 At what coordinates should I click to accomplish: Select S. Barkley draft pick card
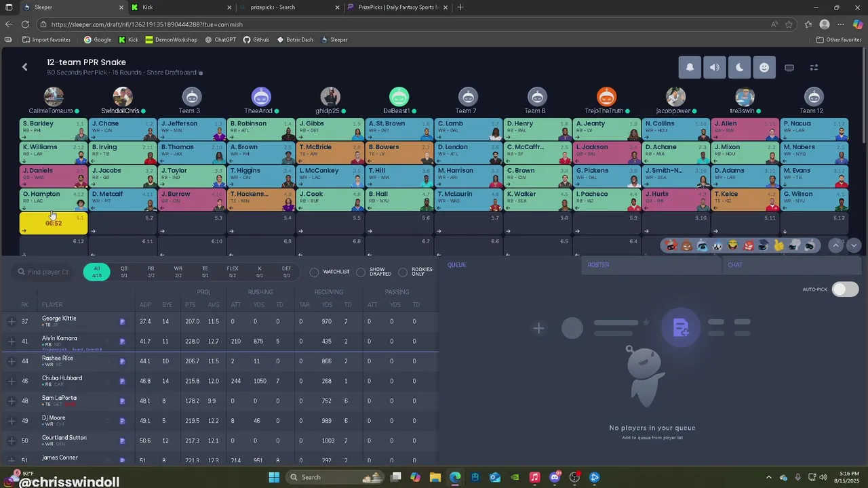click(54, 129)
